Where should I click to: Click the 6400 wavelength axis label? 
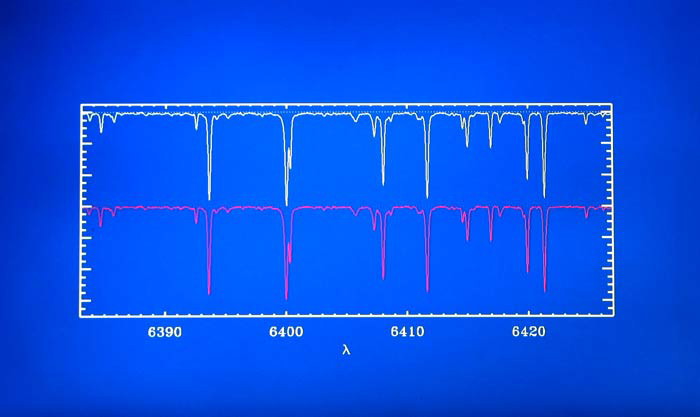tap(286, 332)
